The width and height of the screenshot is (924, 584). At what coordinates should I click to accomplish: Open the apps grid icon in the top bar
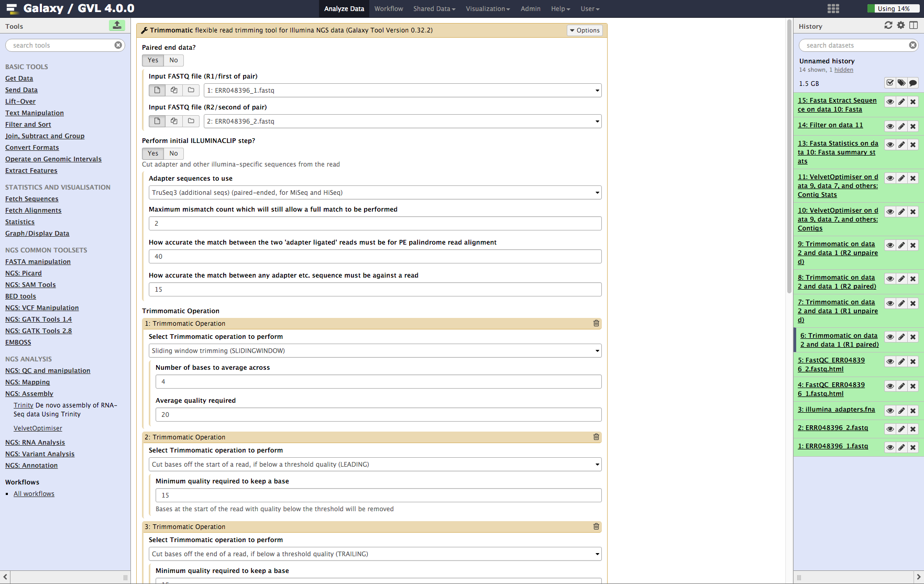(833, 8)
